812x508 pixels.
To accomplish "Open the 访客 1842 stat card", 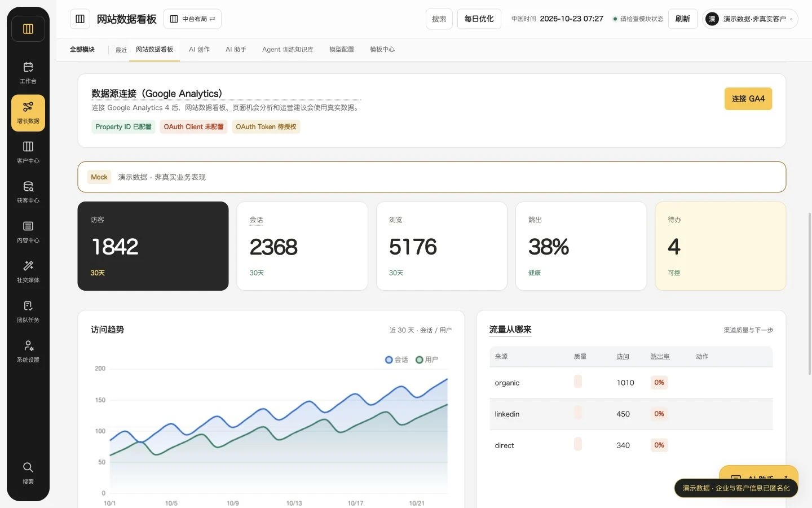I will [153, 246].
